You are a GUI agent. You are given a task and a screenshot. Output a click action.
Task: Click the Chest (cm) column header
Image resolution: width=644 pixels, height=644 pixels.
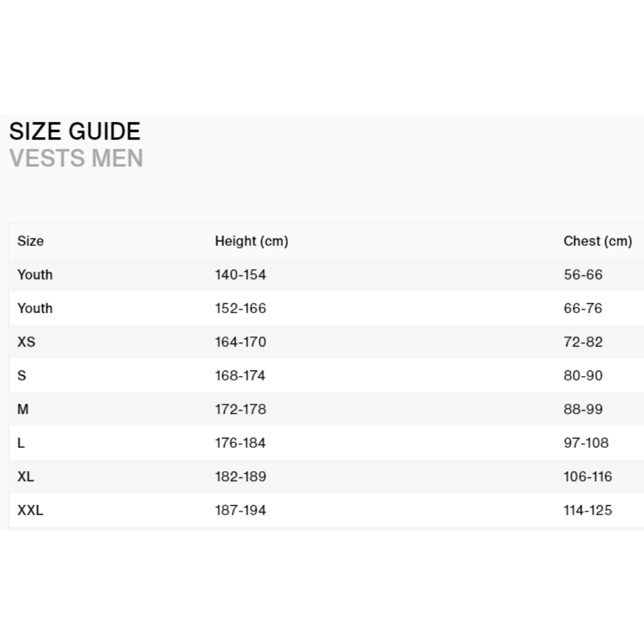(597, 241)
